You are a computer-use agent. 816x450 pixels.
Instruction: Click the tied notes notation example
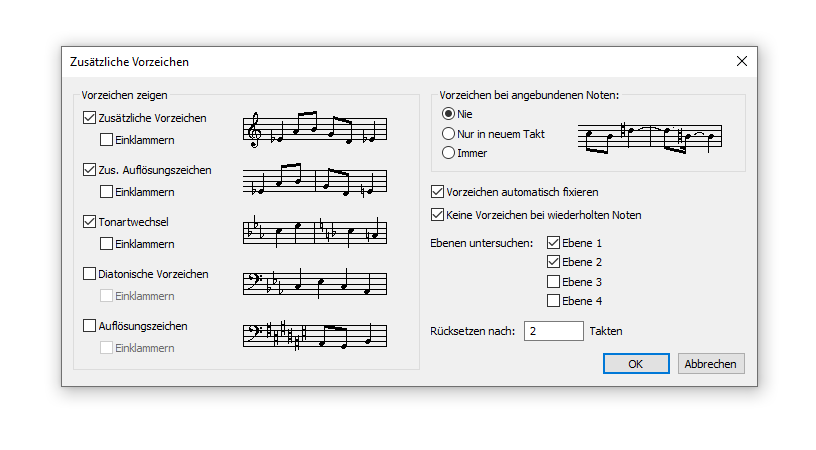click(650, 138)
